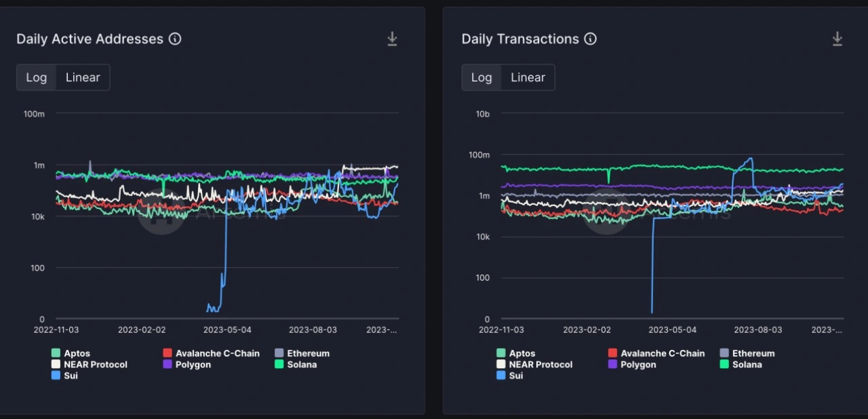The height and width of the screenshot is (419, 868).
Task: Toggle Aptos series in Active Addresses legend
Action: coord(77,353)
